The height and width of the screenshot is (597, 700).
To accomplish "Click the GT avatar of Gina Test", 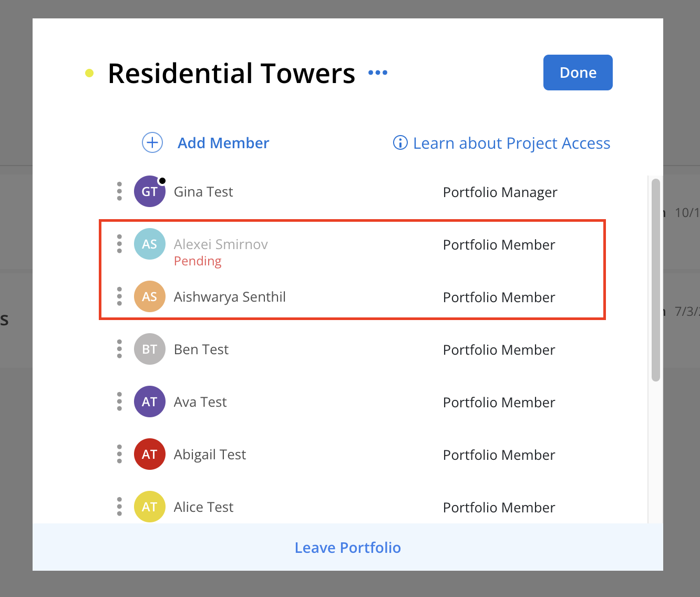I will pos(150,191).
